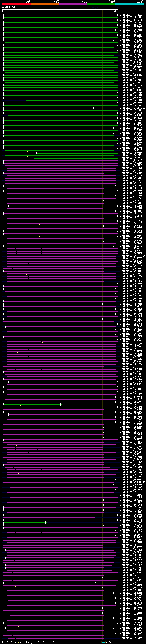Screen dimensions: 146x644
Task: Click the cyan ~100% identity color bar
Action: coord(130,4)
